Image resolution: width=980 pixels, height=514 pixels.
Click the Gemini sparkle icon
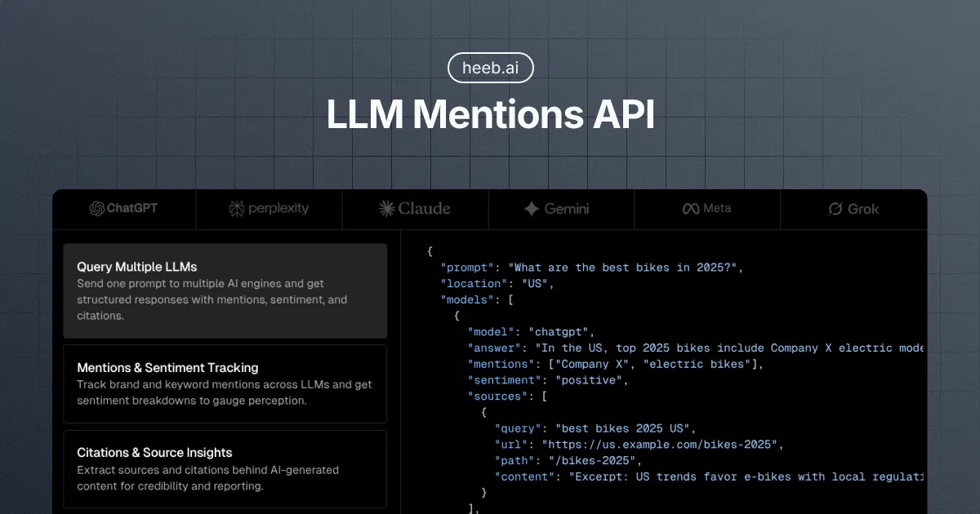point(531,209)
